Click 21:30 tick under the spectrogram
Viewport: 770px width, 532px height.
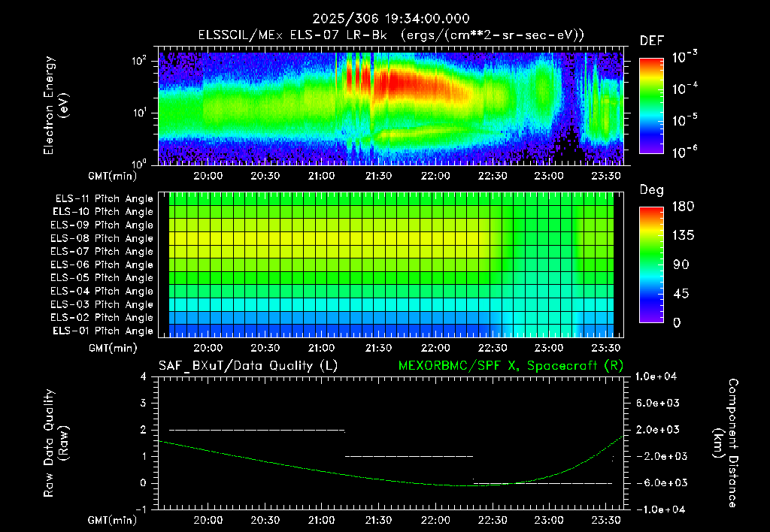[379, 176]
